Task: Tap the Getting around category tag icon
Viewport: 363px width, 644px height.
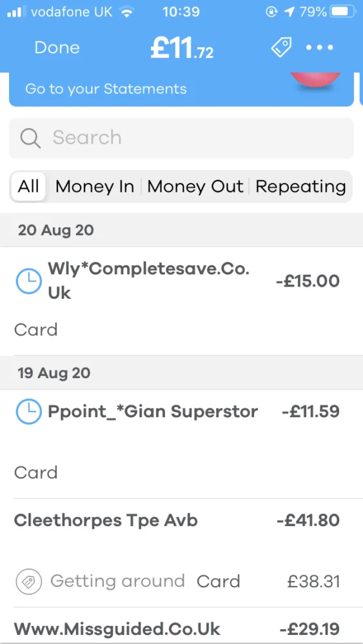Action: pos(29,581)
